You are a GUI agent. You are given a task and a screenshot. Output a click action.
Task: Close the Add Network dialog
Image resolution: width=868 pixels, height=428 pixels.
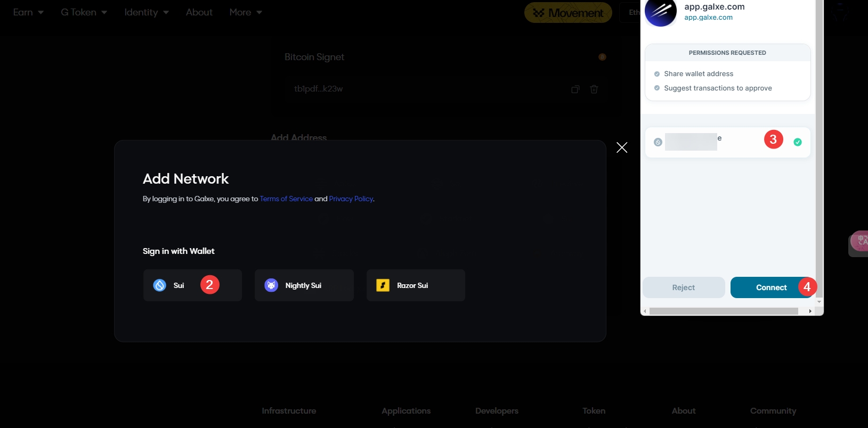pyautogui.click(x=622, y=147)
